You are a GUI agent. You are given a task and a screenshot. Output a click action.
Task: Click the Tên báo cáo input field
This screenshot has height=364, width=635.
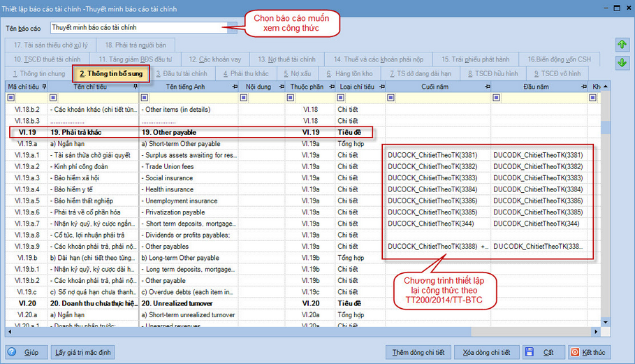click(138, 28)
